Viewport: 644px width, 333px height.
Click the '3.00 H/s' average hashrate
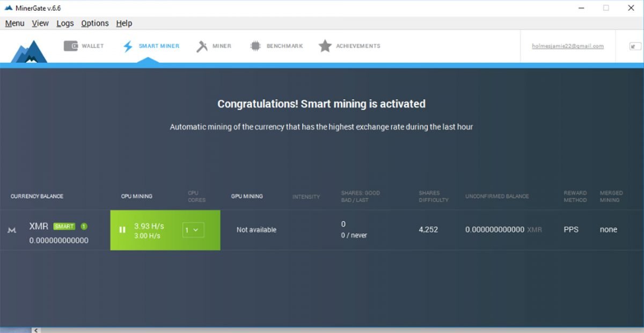(x=146, y=236)
